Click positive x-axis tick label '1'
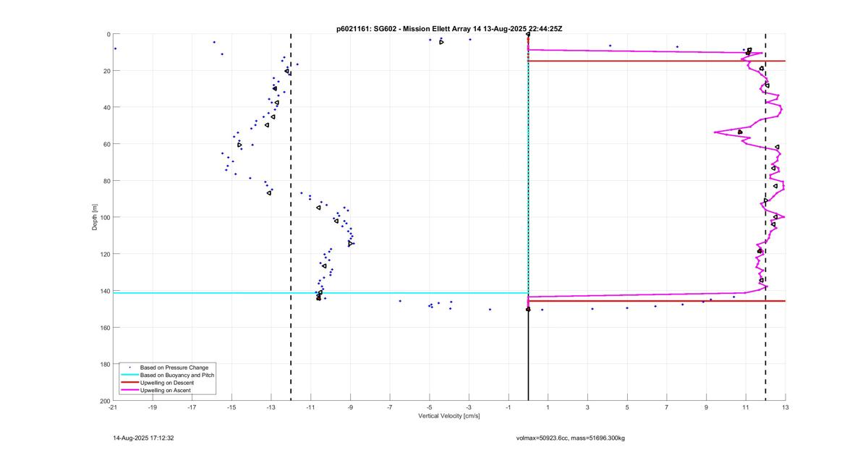The image size is (868, 450). 548,407
